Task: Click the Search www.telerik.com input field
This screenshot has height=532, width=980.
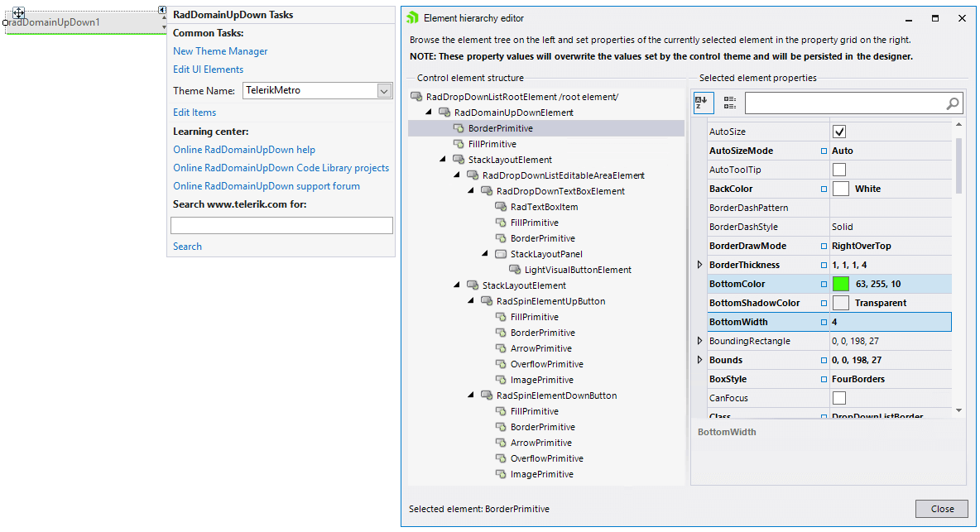Action: (x=281, y=224)
